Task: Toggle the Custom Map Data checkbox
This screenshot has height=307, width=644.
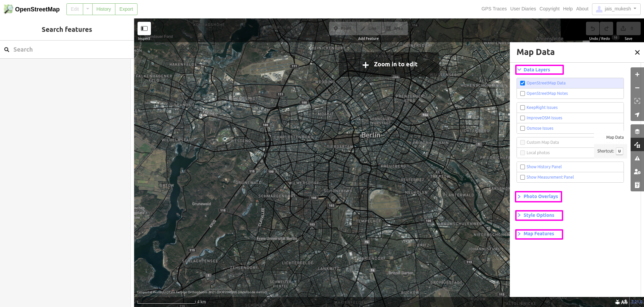Action: click(x=523, y=142)
